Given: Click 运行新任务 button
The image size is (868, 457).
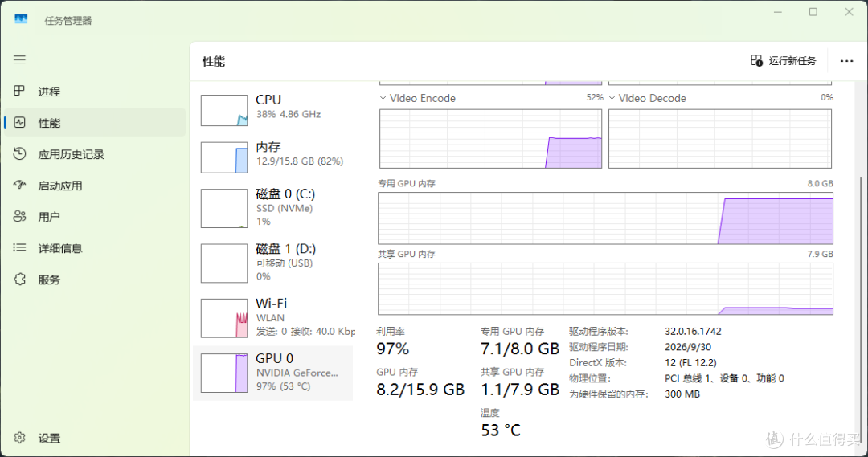Looking at the screenshot, I should 784,61.
